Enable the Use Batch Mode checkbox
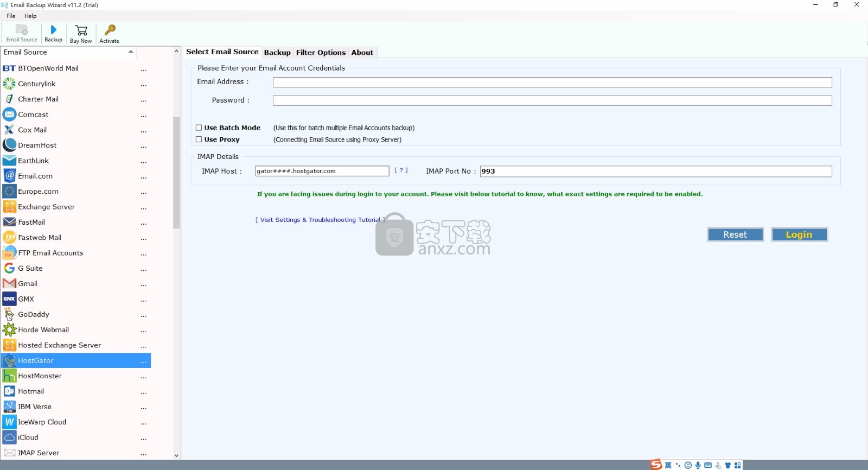Image resolution: width=868 pixels, height=470 pixels. point(199,128)
